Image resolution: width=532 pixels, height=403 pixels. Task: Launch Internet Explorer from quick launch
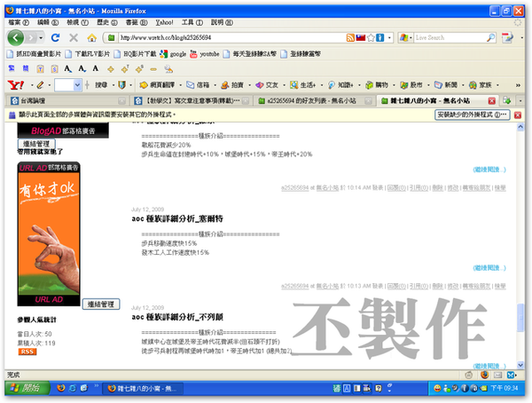click(x=73, y=388)
